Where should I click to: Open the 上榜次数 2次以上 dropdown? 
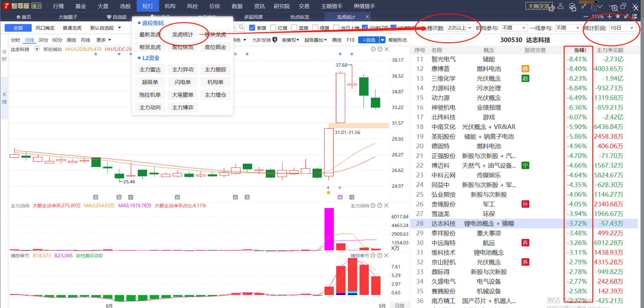point(460,28)
